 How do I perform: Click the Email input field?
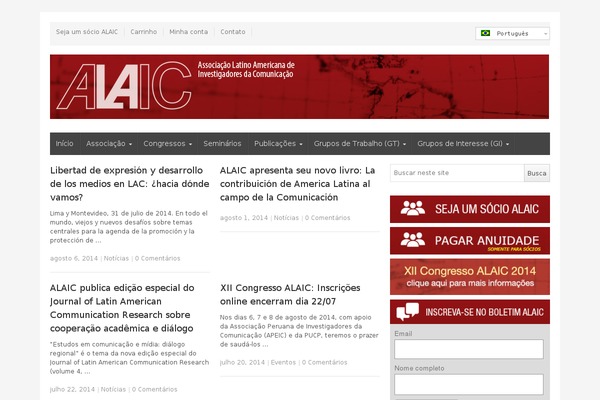coord(469,349)
